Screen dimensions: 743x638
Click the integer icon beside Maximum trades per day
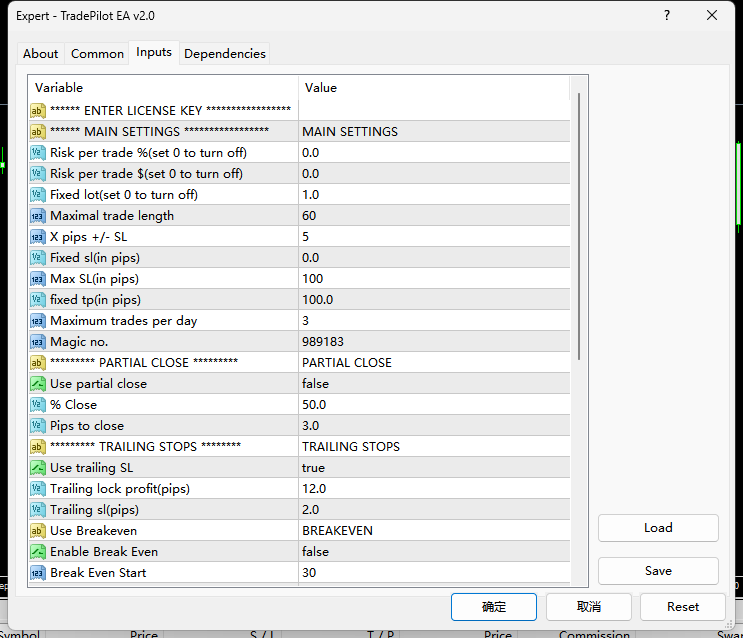coord(38,320)
